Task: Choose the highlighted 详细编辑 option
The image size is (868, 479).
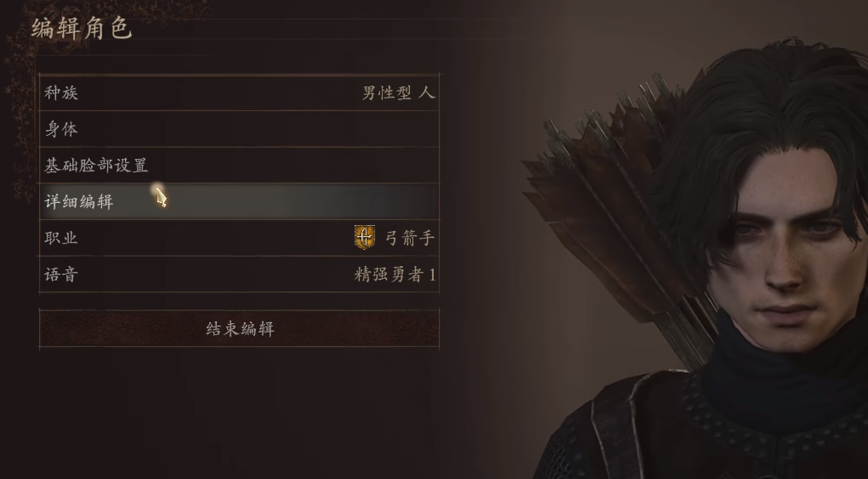Action: click(x=239, y=202)
